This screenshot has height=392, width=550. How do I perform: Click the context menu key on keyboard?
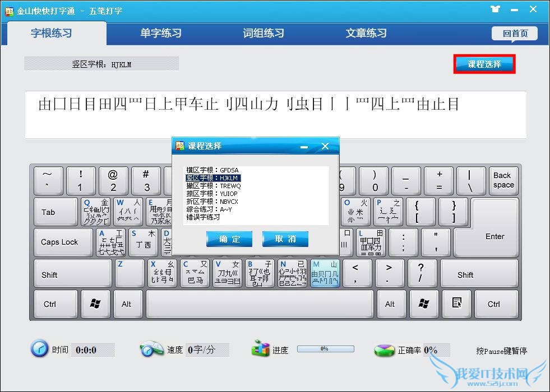coord(456,304)
